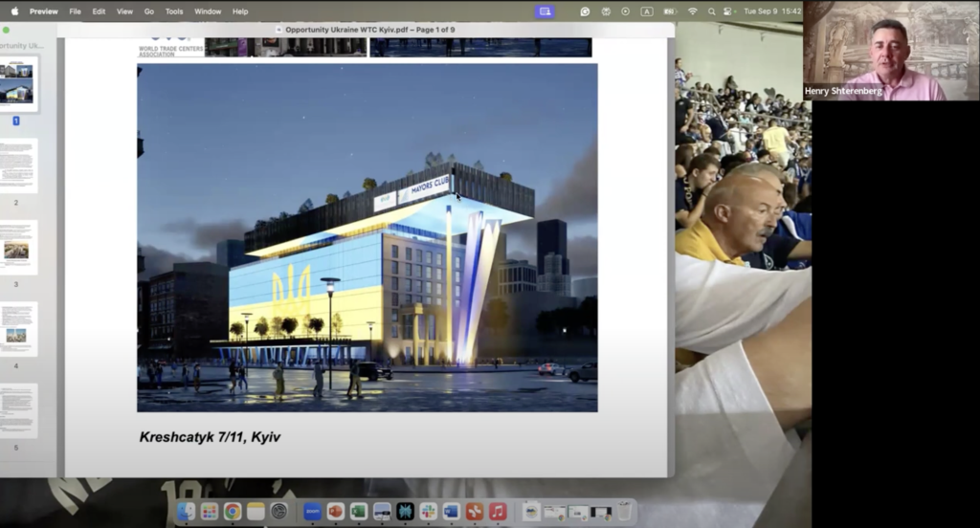Open the View menu
Viewport: 980px width, 528px height.
[x=124, y=11]
